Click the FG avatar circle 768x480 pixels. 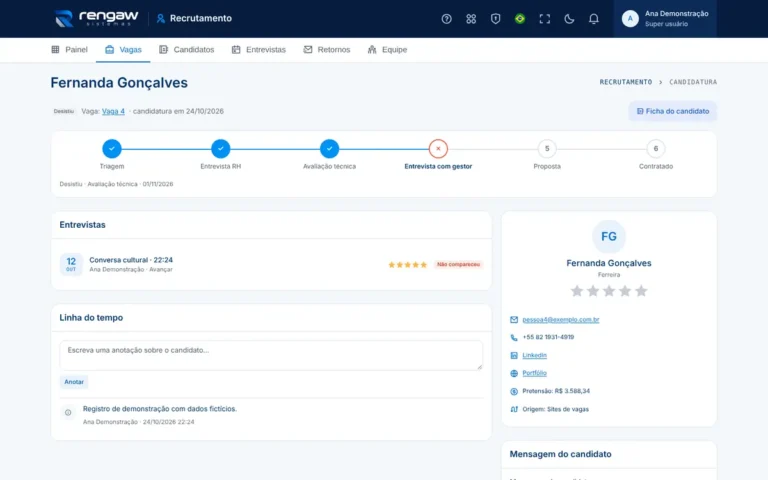609,237
